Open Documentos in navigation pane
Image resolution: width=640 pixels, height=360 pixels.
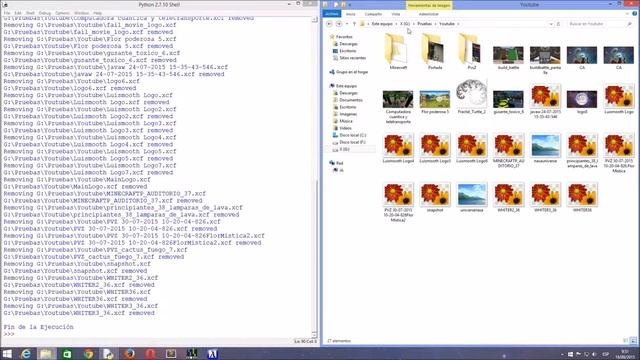click(351, 100)
